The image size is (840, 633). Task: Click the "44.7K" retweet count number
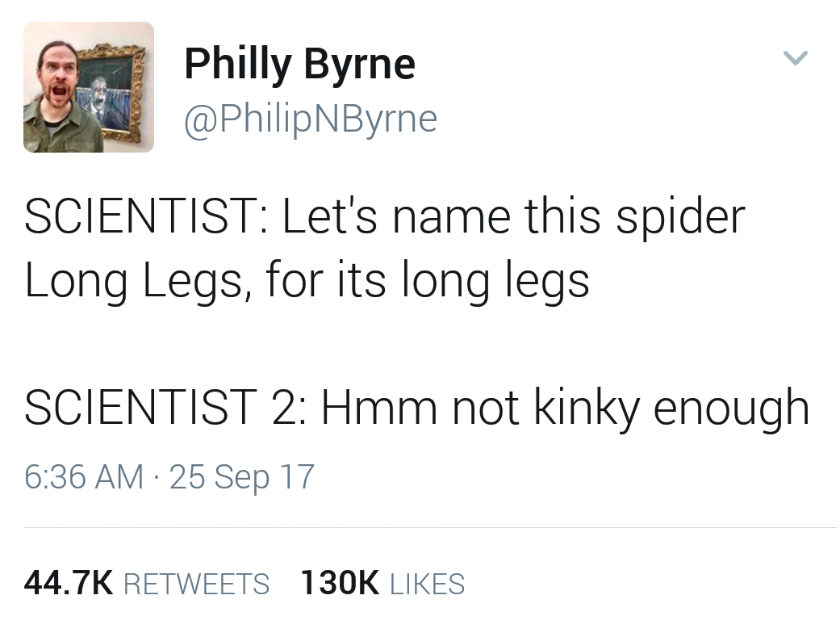click(x=69, y=583)
